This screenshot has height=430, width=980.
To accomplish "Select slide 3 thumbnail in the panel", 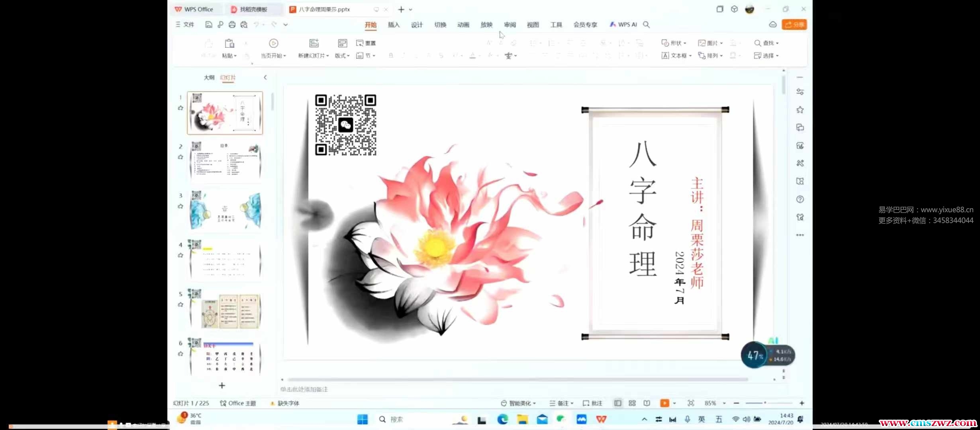I will click(x=225, y=211).
